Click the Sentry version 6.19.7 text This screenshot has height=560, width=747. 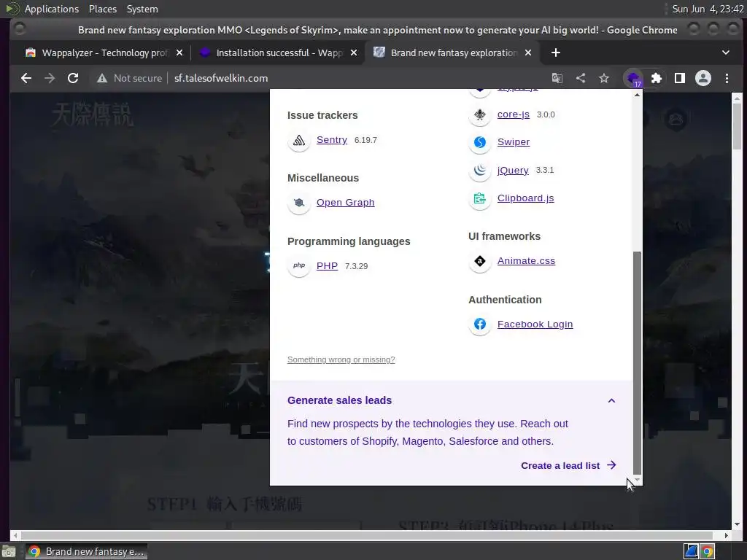(365, 140)
